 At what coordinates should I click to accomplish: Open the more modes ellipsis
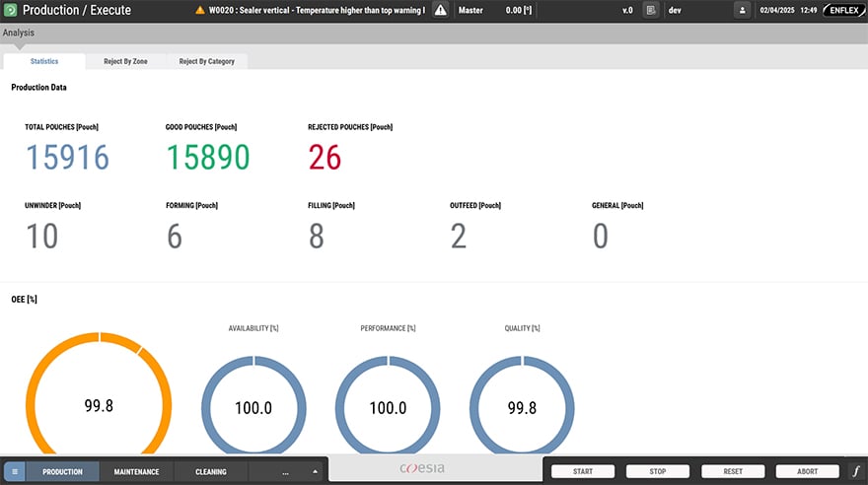click(285, 472)
